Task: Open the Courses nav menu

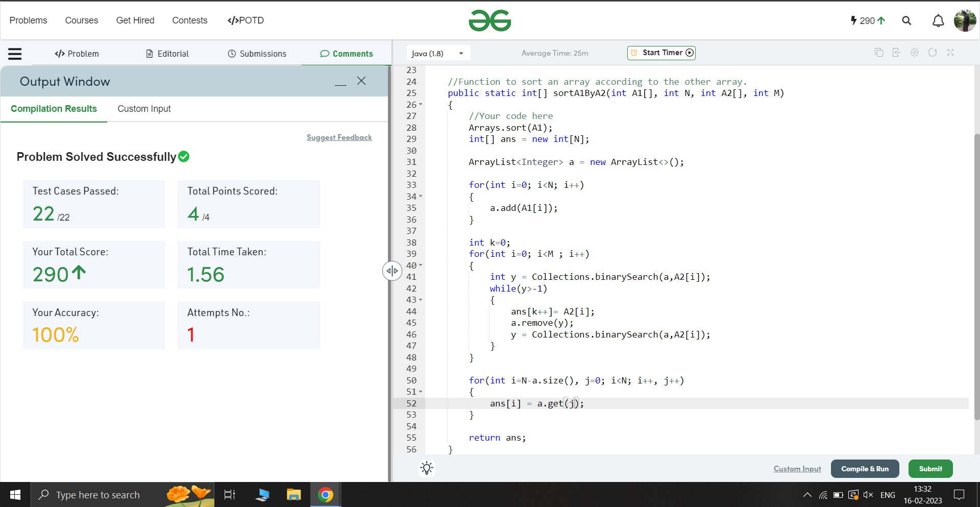Action: [82, 20]
